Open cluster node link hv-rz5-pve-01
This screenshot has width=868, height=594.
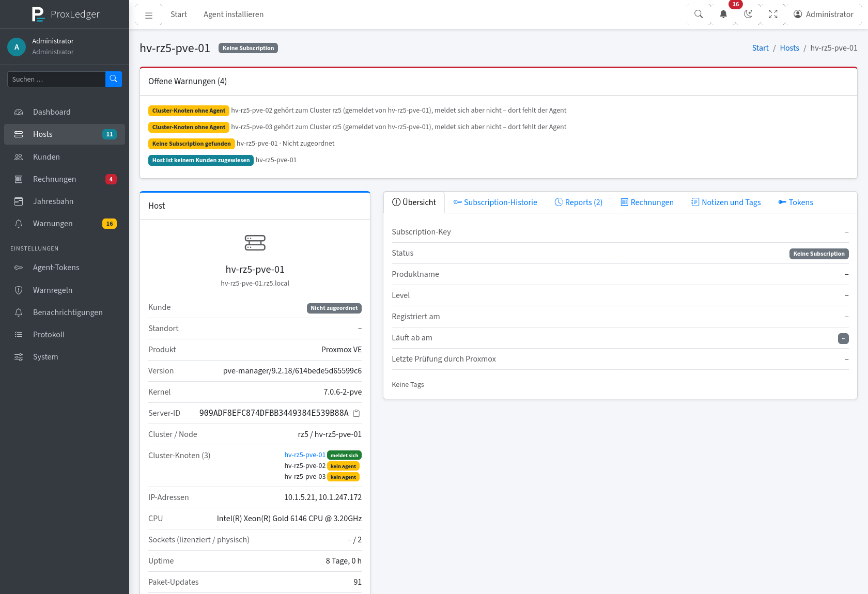click(305, 455)
